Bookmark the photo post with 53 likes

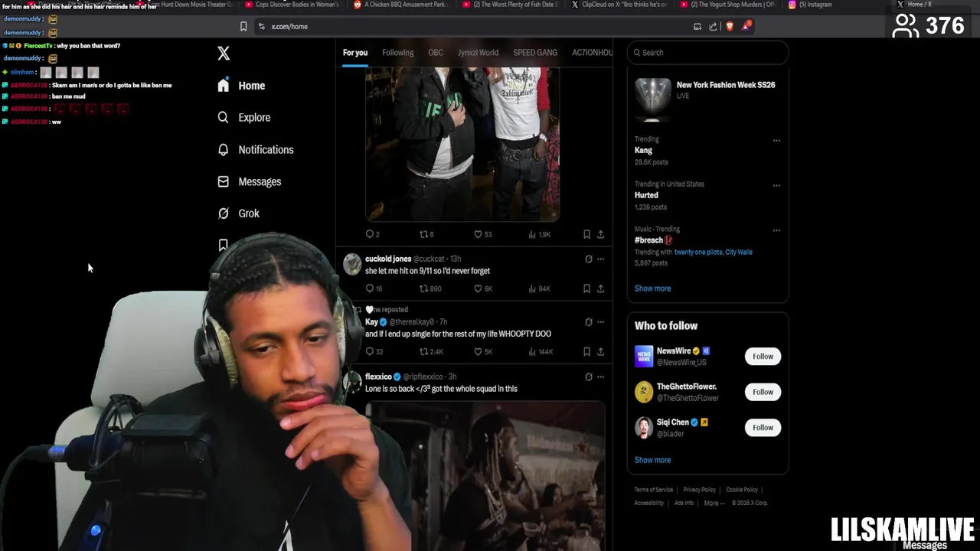point(586,234)
